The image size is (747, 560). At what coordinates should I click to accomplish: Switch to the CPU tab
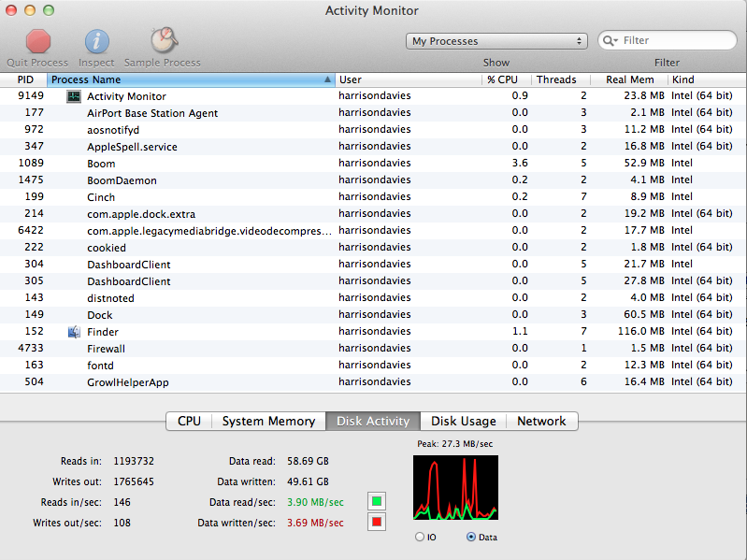189,421
